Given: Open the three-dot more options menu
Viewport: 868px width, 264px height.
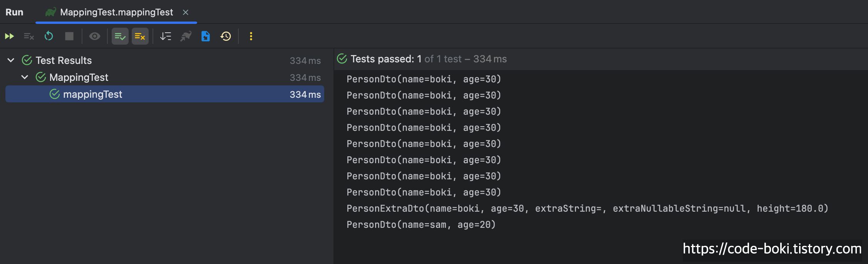Looking at the screenshot, I should point(251,36).
